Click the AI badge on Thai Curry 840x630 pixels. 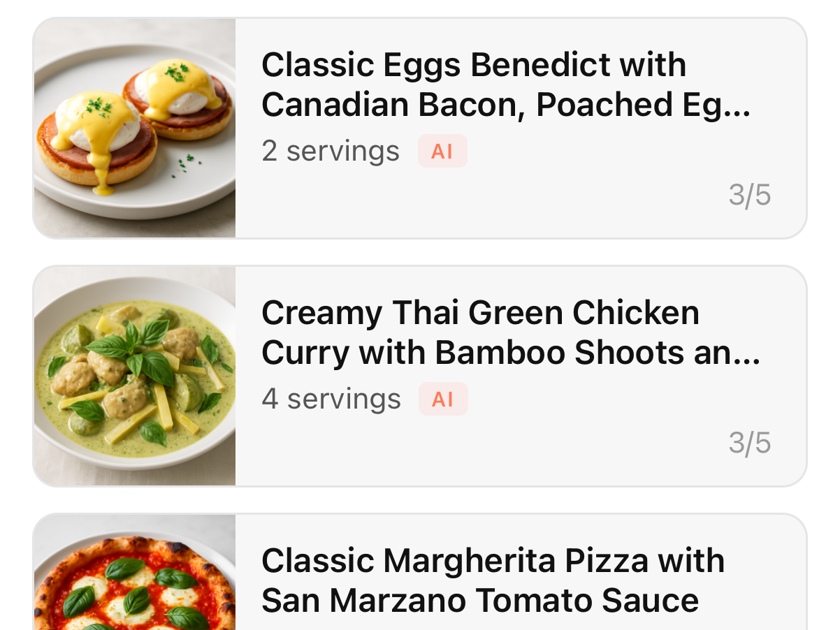(x=443, y=400)
